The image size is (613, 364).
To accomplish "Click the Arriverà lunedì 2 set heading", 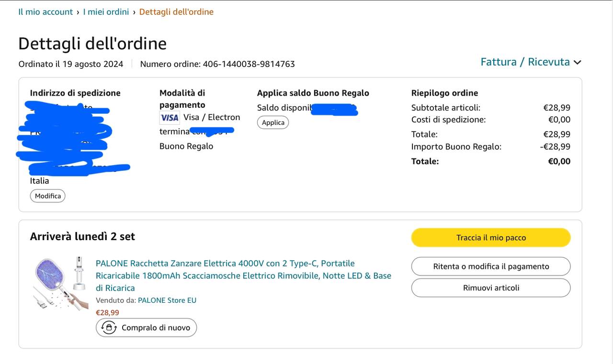I will tap(82, 236).
